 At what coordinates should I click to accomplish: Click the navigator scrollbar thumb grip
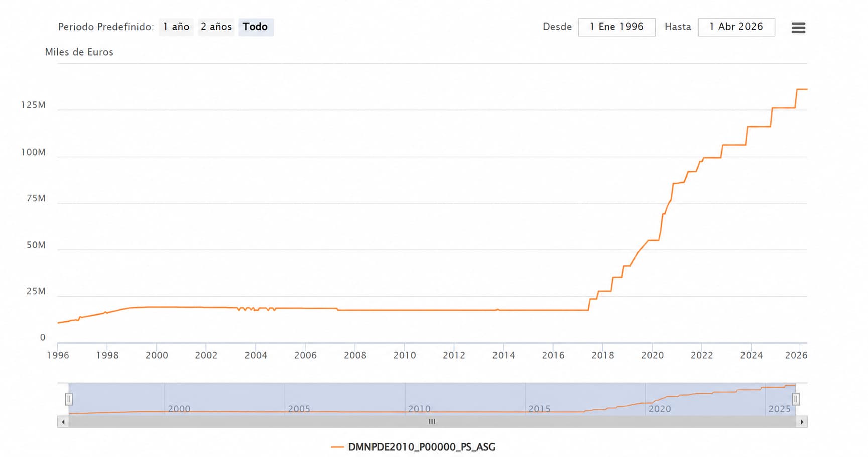432,422
